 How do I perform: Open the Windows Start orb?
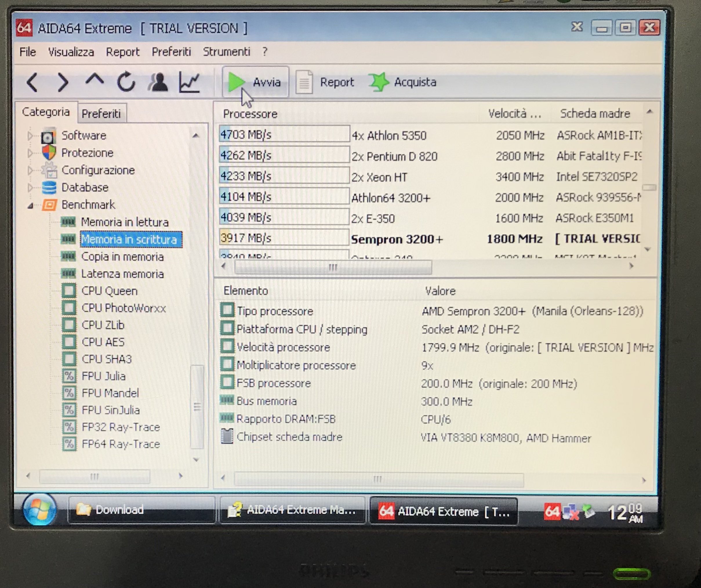pos(40,509)
